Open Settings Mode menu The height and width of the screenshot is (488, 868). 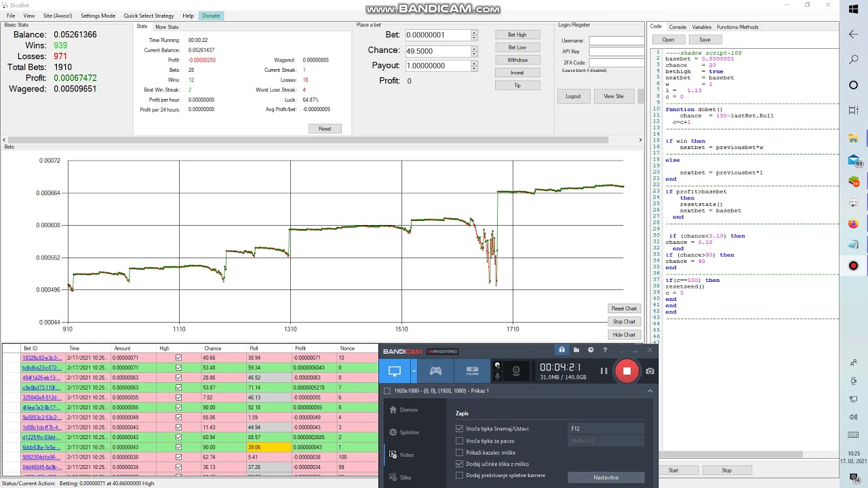coord(98,16)
